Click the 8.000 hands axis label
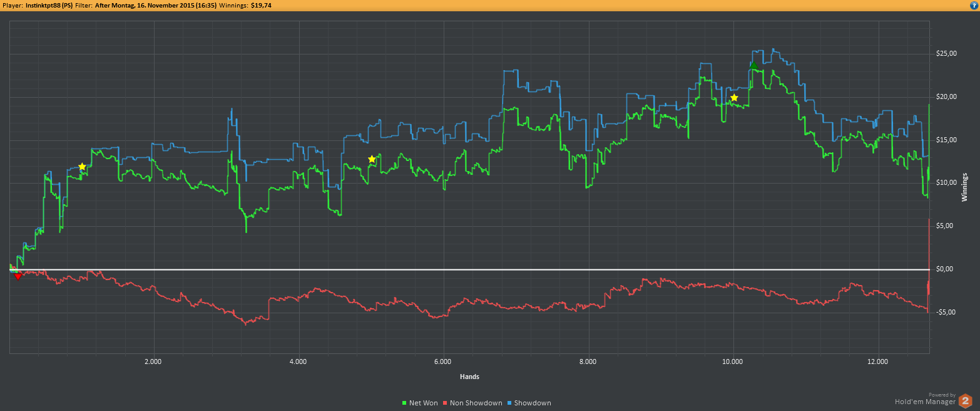This screenshot has width=980, height=411. pos(588,362)
